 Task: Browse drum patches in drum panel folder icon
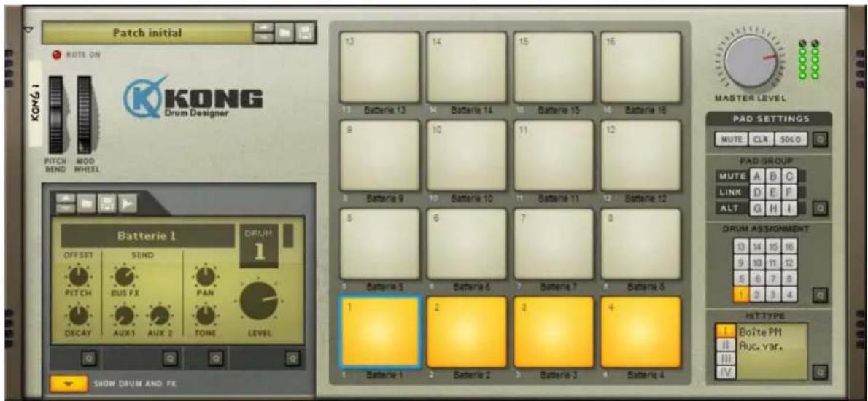tap(87, 203)
